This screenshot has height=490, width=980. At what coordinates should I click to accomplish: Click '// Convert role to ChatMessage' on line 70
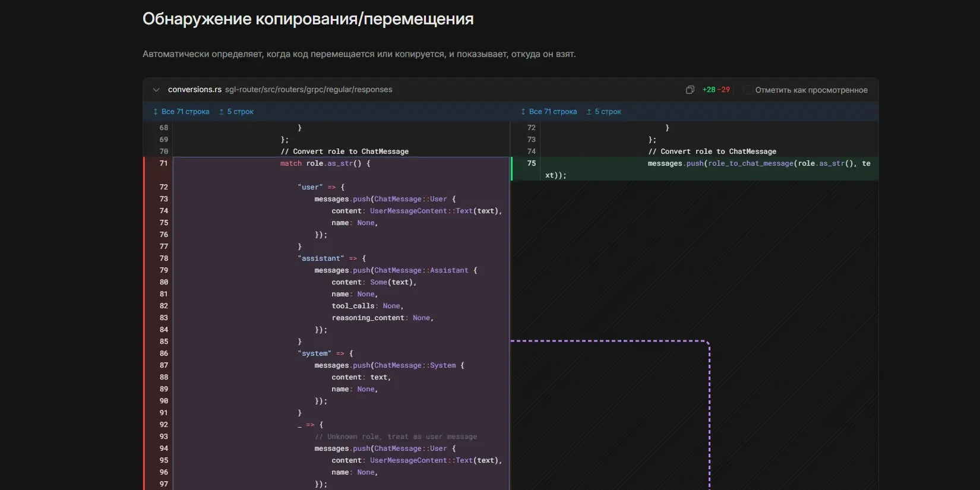pos(344,151)
